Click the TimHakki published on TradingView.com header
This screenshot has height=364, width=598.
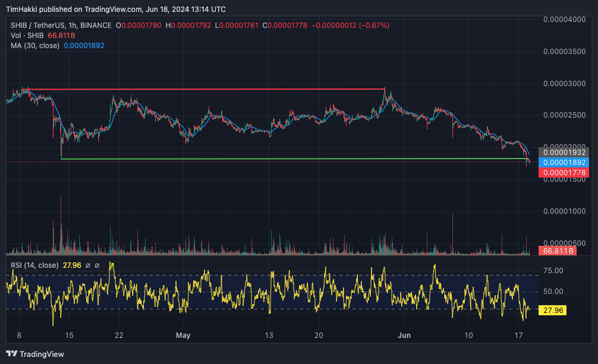click(x=115, y=9)
